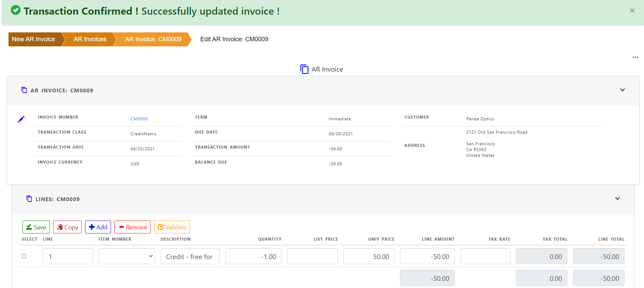Image resolution: width=644 pixels, height=288 pixels.
Task: Click the 2121 Old San Francisco Road address
Action: tap(497, 132)
